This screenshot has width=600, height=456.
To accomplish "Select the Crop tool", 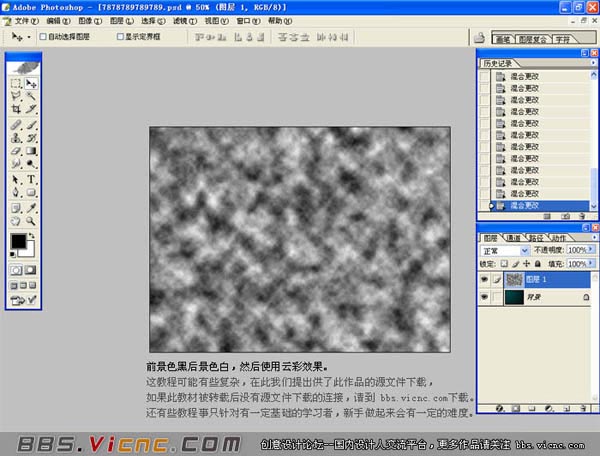I will 16,109.
